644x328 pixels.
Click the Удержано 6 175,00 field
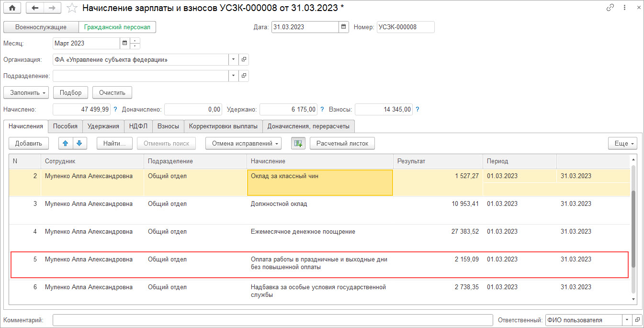tap(288, 109)
